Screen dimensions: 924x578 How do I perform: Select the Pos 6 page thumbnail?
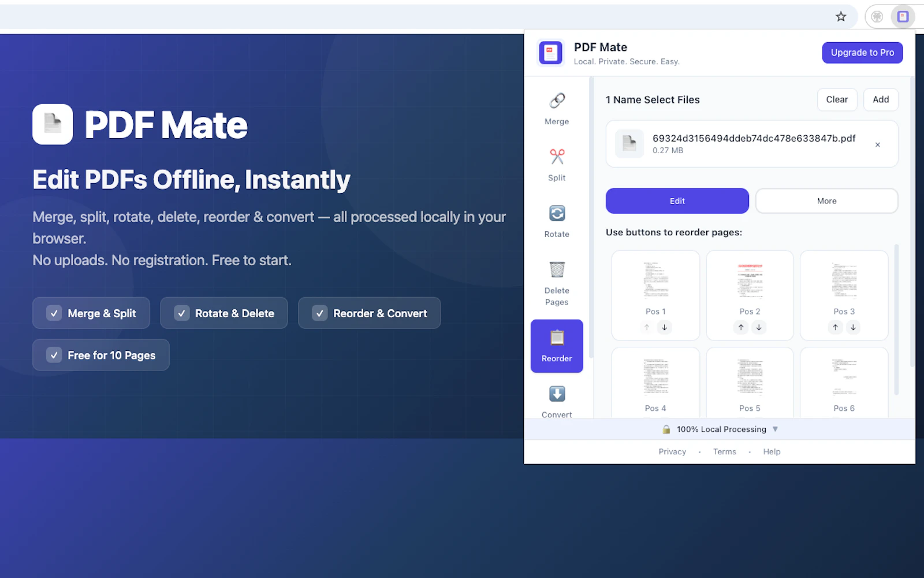pyautogui.click(x=844, y=377)
